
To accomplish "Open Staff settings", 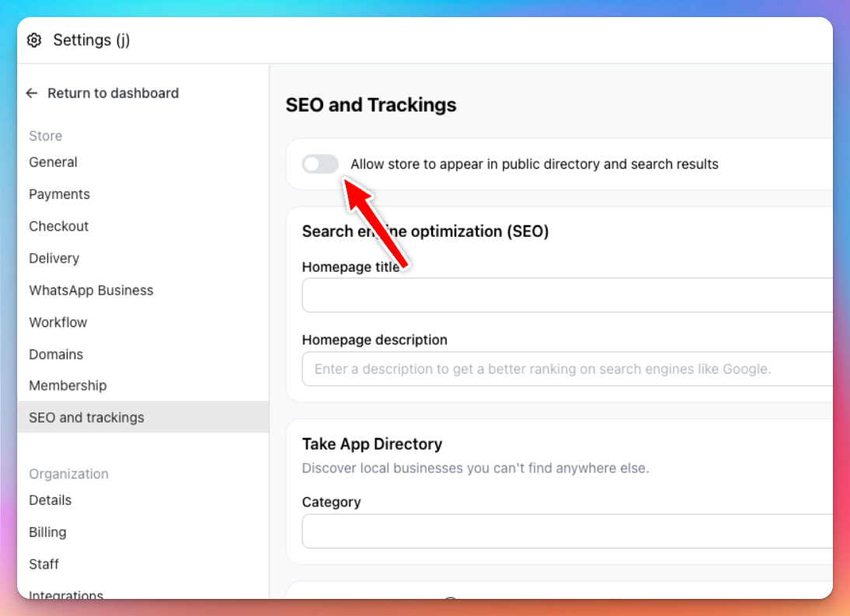I will [x=44, y=564].
